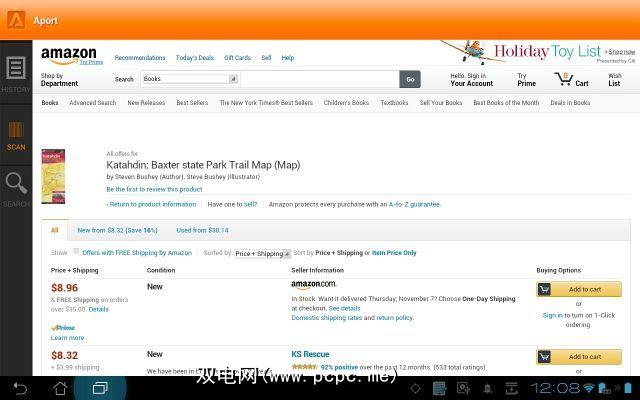Screen dimensions: 640x400
Task: Click Be the first to review link
Action: pos(154,189)
